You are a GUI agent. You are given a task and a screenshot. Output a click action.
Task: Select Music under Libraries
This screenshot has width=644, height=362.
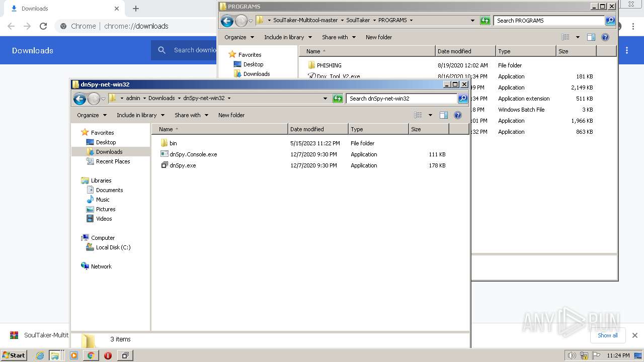click(x=103, y=200)
